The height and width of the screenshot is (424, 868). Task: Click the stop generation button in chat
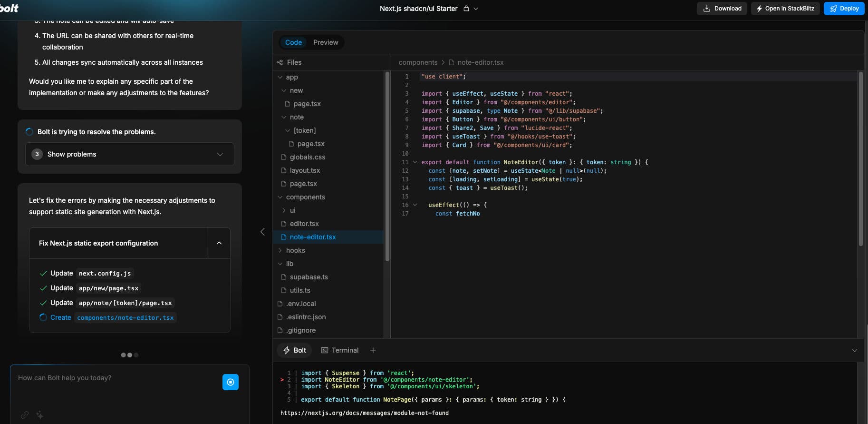point(231,382)
